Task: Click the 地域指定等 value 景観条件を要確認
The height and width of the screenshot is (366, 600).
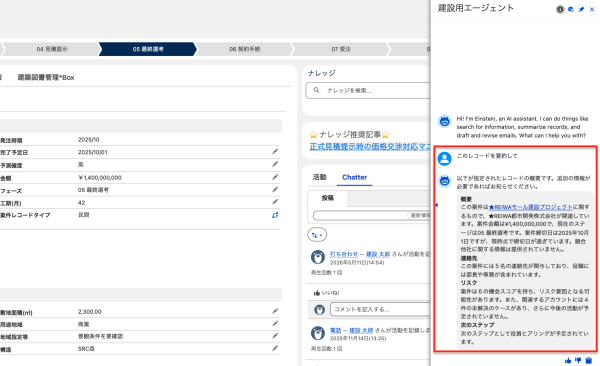Action: click(101, 336)
